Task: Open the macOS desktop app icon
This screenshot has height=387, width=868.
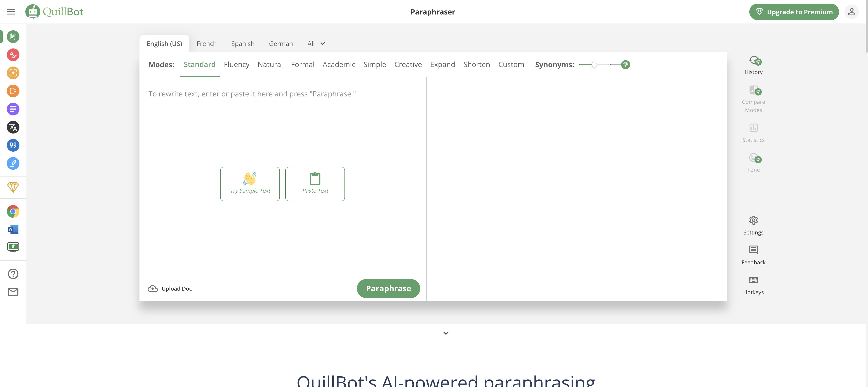Action: [13, 247]
